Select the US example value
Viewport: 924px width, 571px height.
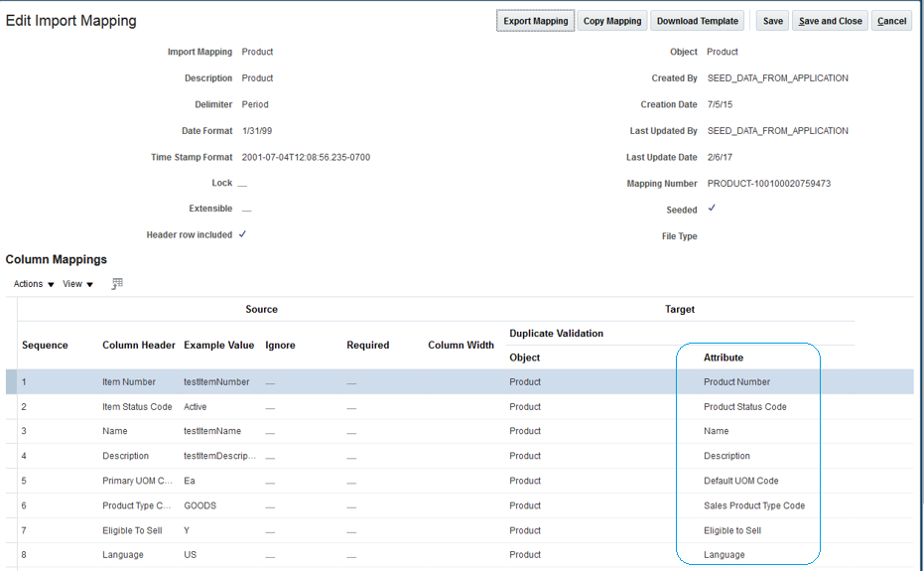click(190, 554)
